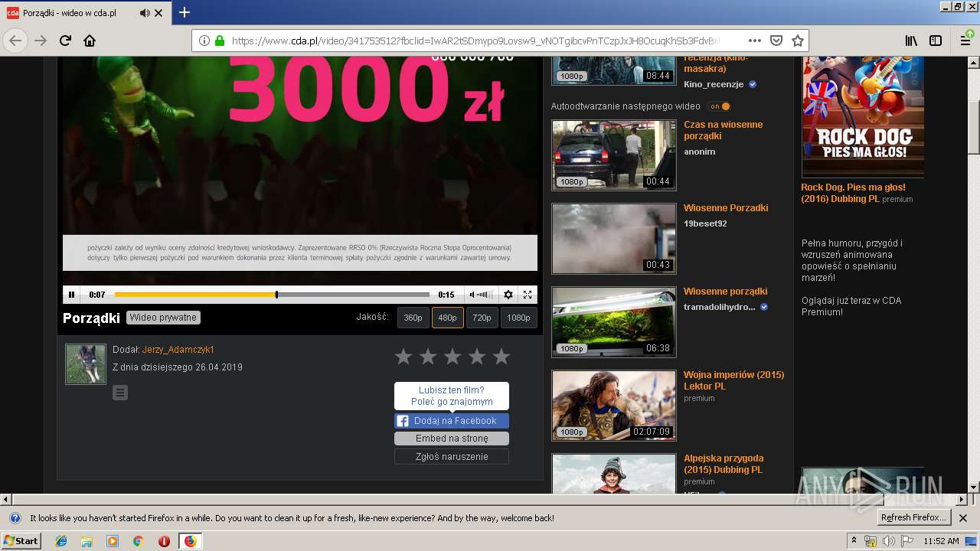Bookmark this page with star
The image size is (980, 551).
[x=798, y=41]
